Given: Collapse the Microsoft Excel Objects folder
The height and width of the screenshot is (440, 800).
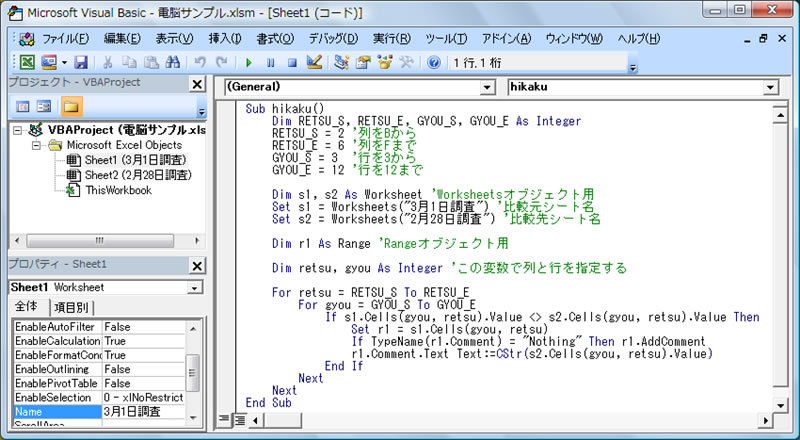Looking at the screenshot, I should pyautogui.click(x=36, y=146).
